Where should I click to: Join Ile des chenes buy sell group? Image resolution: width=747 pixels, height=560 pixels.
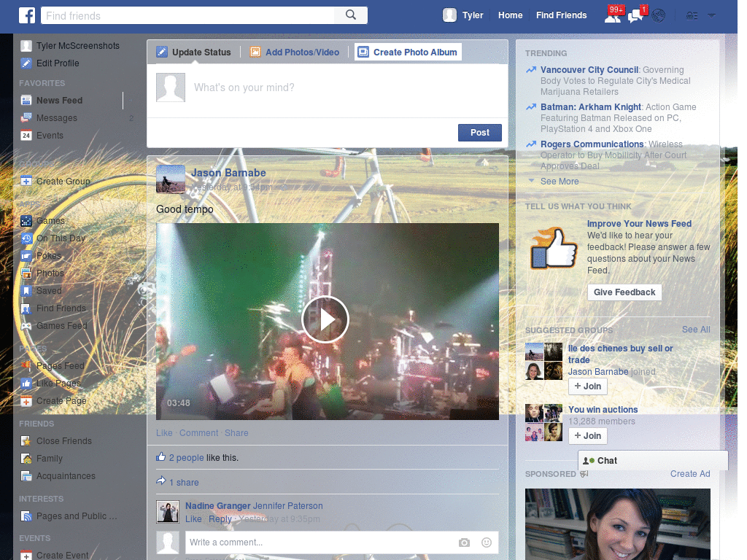[588, 386]
